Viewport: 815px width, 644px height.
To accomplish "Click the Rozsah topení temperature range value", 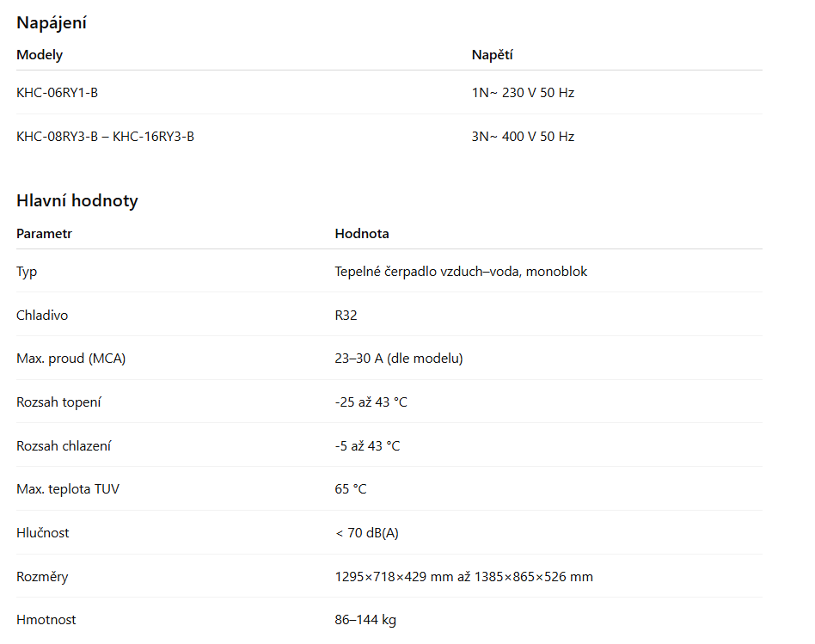I will click(x=371, y=402).
